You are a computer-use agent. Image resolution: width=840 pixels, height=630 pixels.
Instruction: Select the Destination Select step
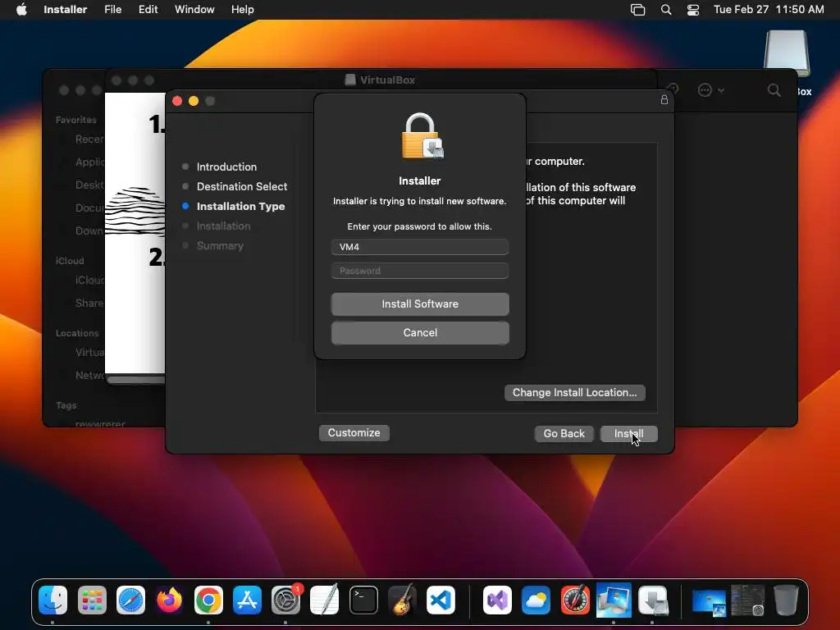pos(242,186)
